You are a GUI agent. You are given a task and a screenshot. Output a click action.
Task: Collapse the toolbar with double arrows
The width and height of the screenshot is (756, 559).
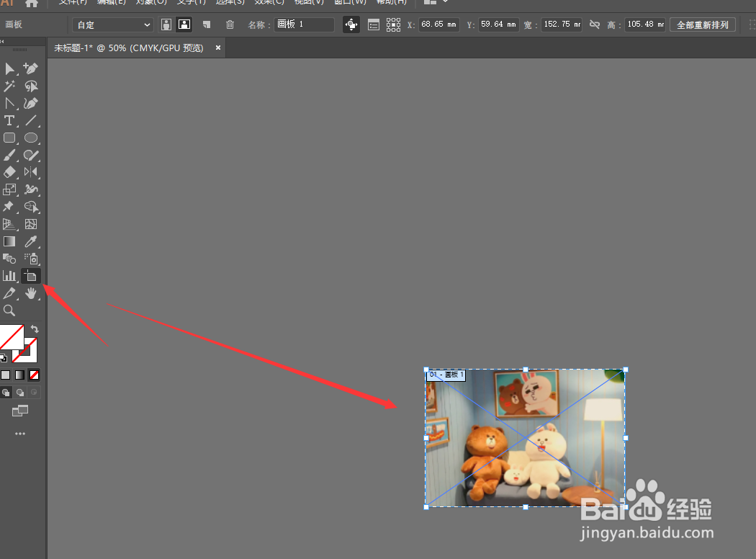(2, 42)
